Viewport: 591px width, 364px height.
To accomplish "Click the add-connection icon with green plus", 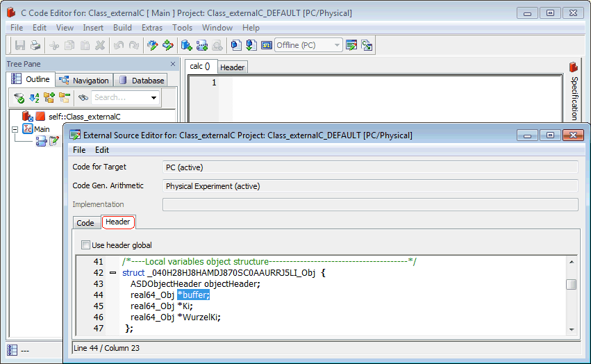I will (202, 45).
